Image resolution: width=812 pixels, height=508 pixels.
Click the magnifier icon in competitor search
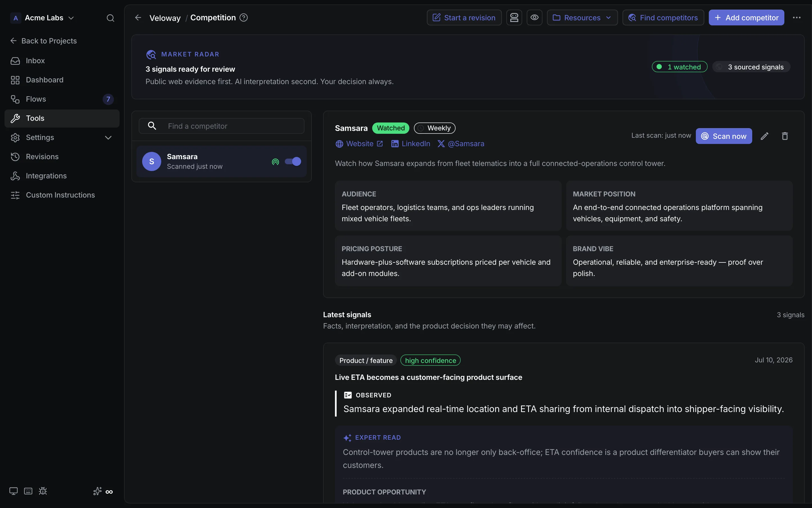coord(152,126)
